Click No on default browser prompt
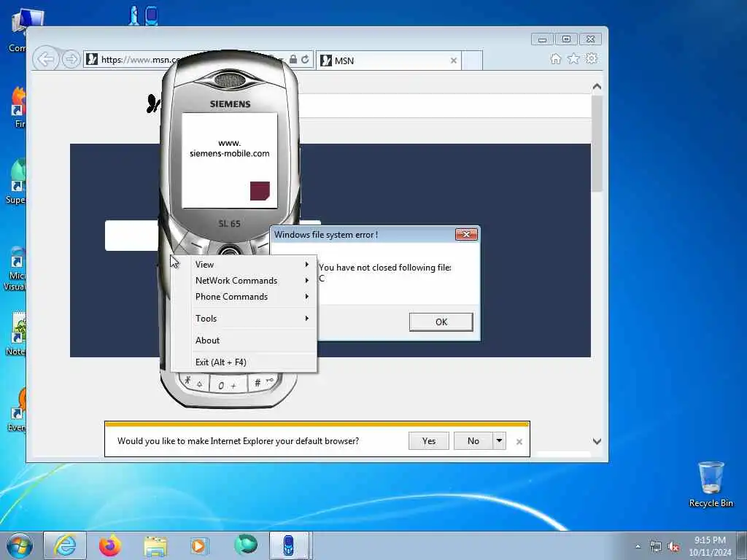Screen dimensions: 747x560 pyautogui.click(x=473, y=441)
